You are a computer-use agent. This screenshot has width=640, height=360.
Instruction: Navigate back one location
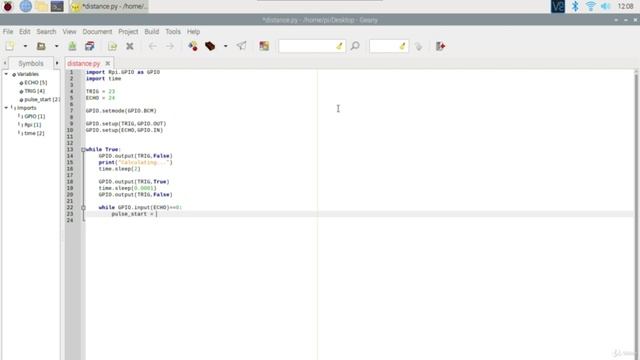click(152, 46)
